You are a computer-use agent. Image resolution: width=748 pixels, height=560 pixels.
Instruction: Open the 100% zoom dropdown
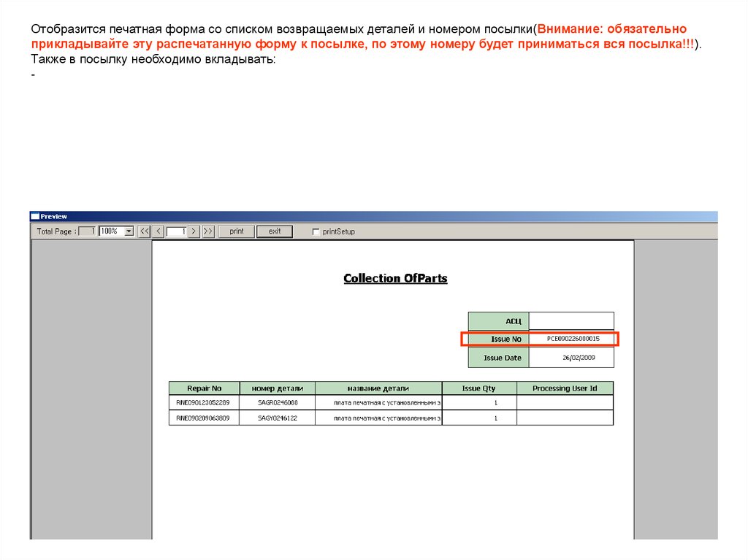(129, 231)
